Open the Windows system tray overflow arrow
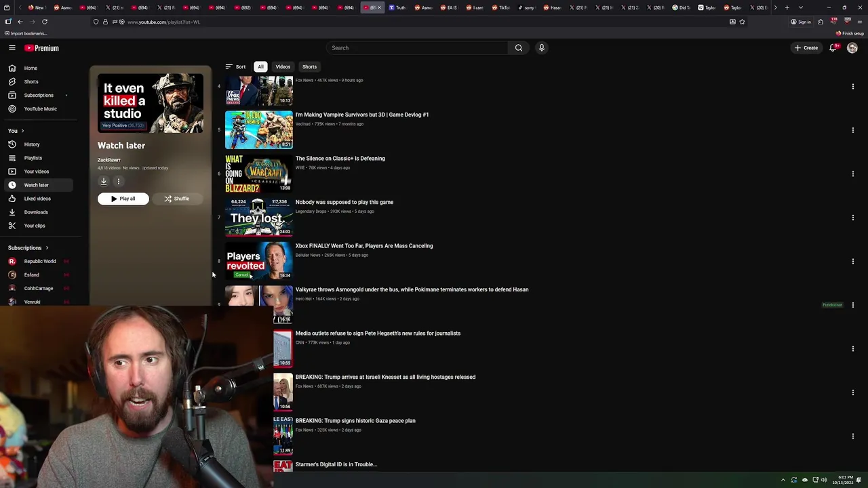The image size is (868, 488). [783, 480]
